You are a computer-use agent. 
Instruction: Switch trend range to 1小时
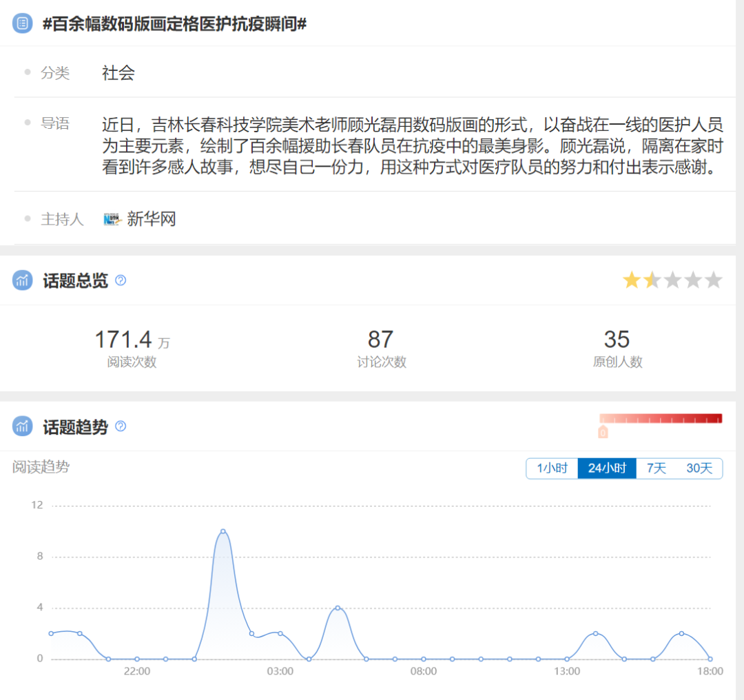[552, 469]
